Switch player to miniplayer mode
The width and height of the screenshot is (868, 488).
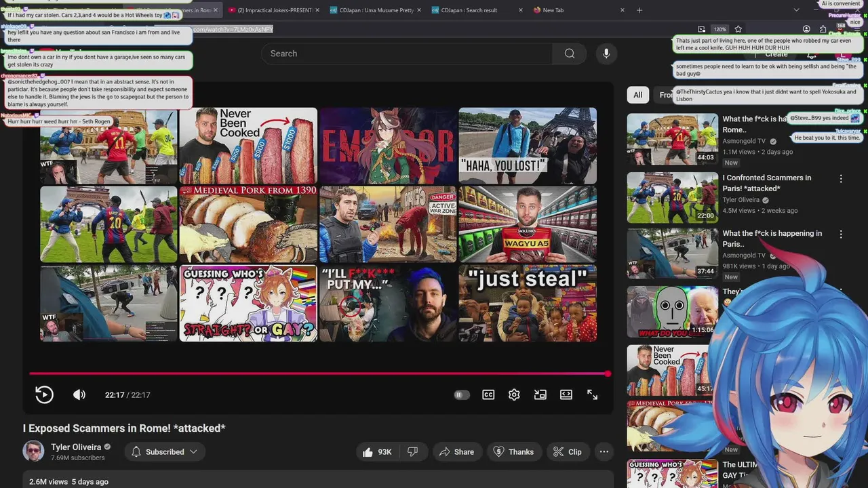(540, 394)
